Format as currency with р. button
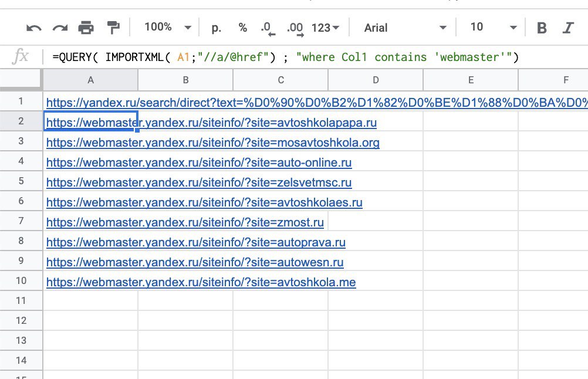588x379 pixels. [216, 28]
